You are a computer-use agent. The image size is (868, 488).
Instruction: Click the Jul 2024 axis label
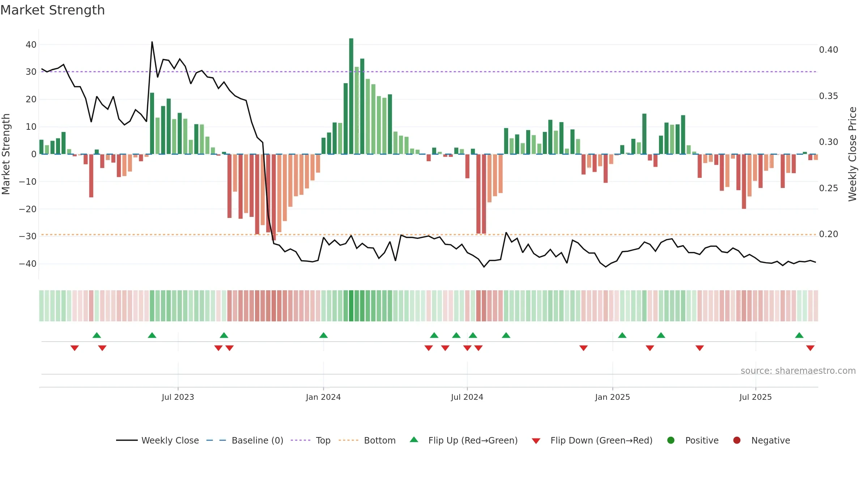(467, 397)
